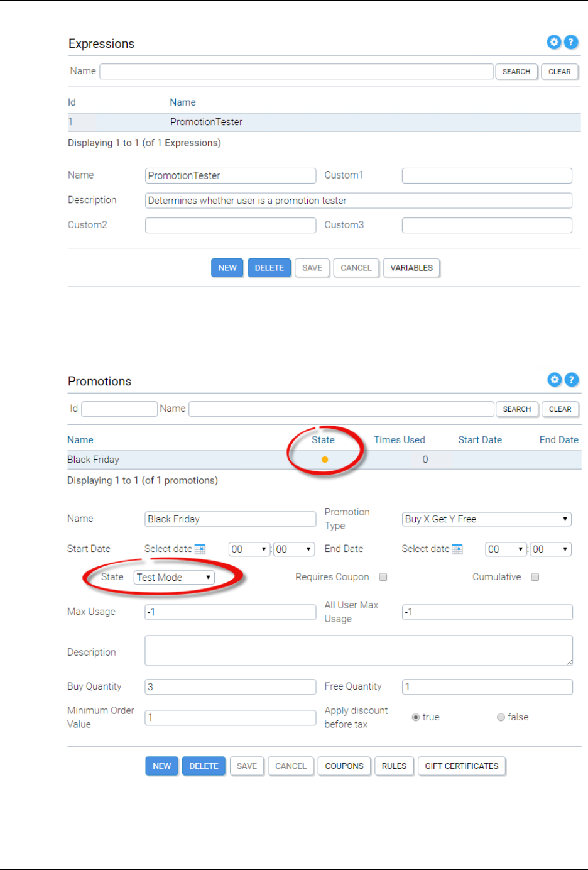Open Expressions panel help icon
The height and width of the screenshot is (870, 588).
570,42
